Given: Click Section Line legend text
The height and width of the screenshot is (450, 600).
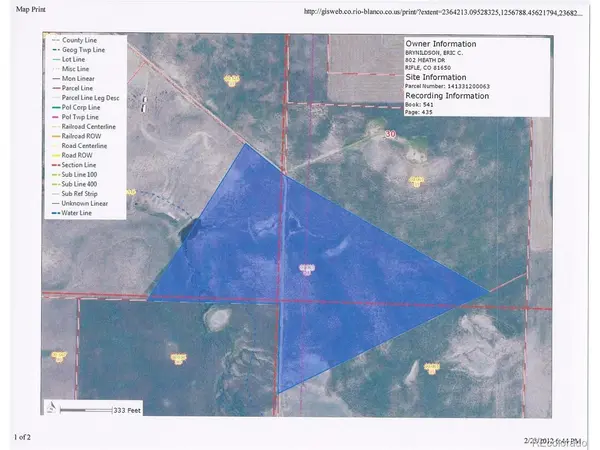Looking at the screenshot, I should coord(79,165).
